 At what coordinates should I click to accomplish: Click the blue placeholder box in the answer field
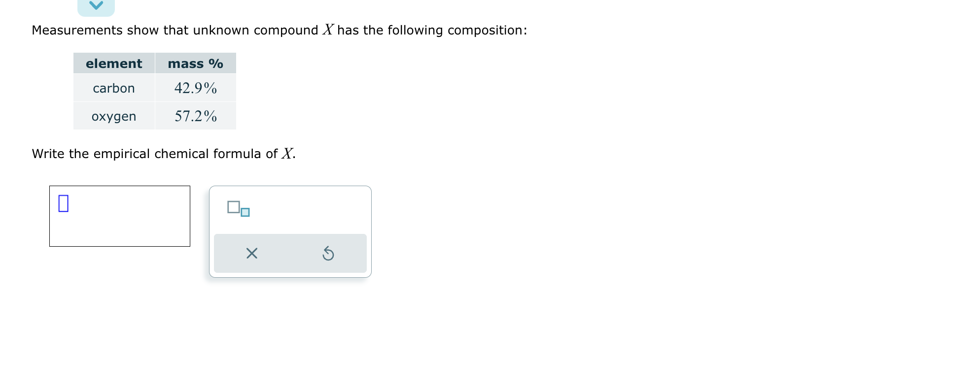(64, 203)
